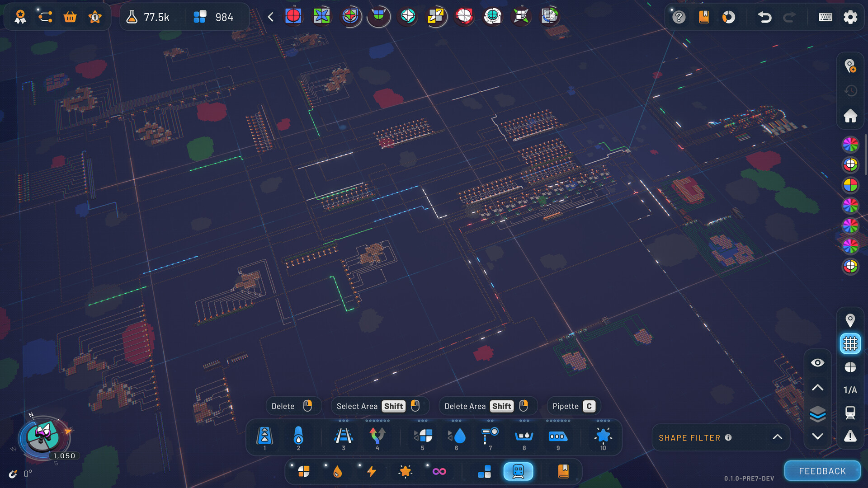Open the Wiki book icon in the bottom bar

pyautogui.click(x=563, y=471)
